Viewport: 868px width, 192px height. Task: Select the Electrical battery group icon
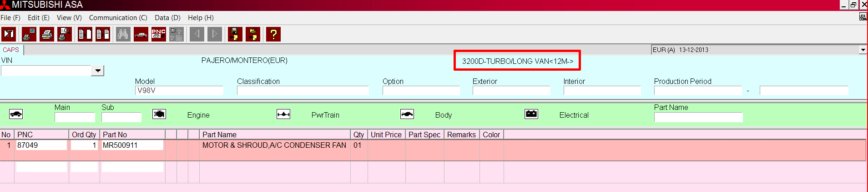[531, 114]
